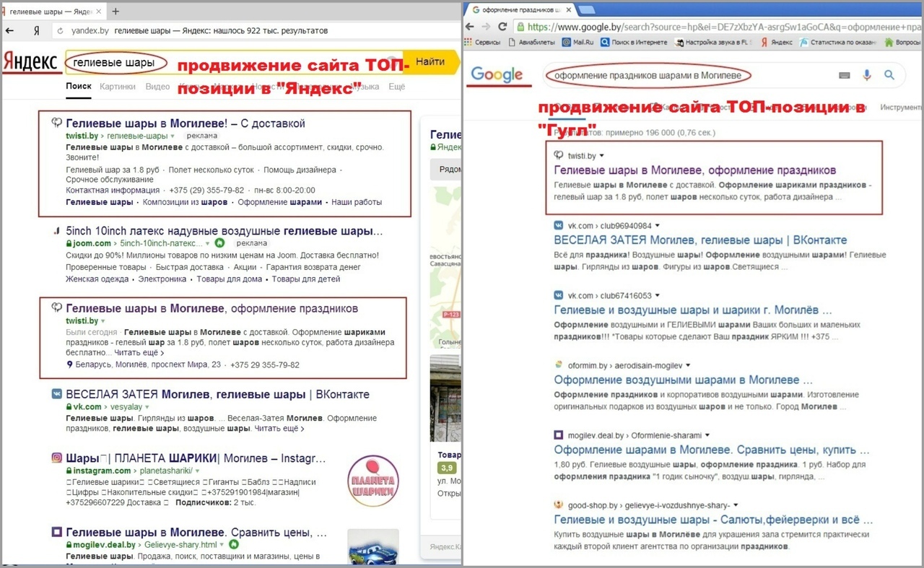Click the Chrome address bar with google.by URL
Image resolution: width=924 pixels, height=568 pixels.
[x=718, y=27]
